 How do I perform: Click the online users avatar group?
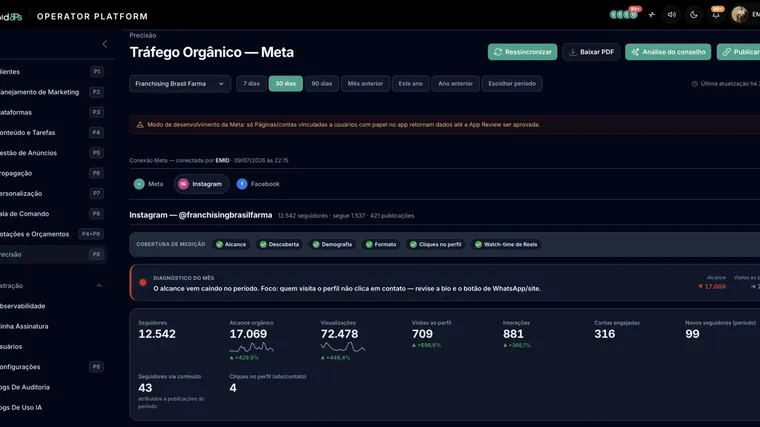click(624, 15)
